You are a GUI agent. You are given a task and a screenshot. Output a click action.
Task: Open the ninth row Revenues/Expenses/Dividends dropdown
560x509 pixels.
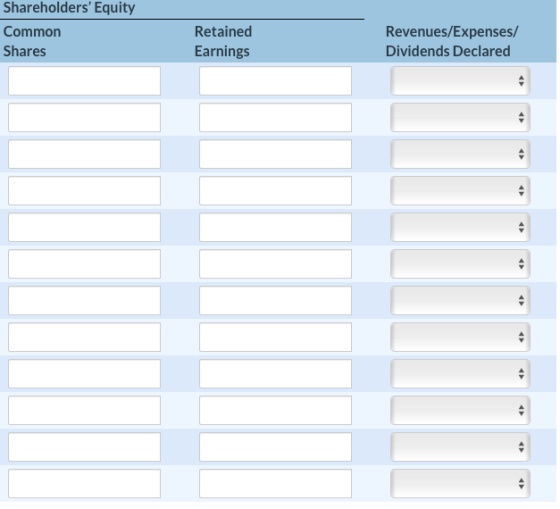(460, 374)
